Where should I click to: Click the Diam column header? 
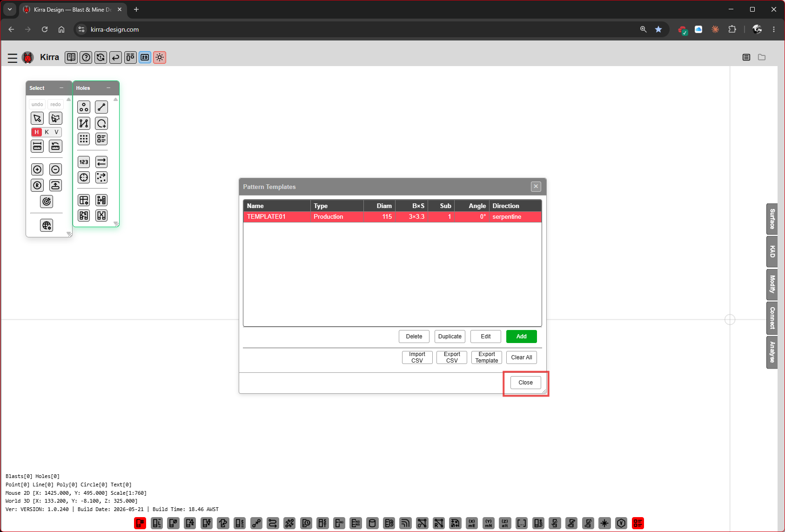(379, 206)
